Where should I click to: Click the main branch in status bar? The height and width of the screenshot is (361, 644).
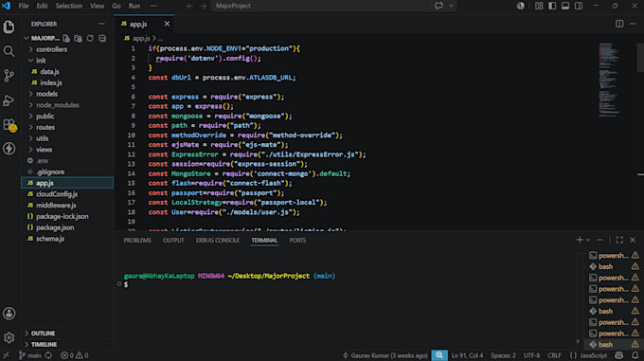click(x=30, y=355)
